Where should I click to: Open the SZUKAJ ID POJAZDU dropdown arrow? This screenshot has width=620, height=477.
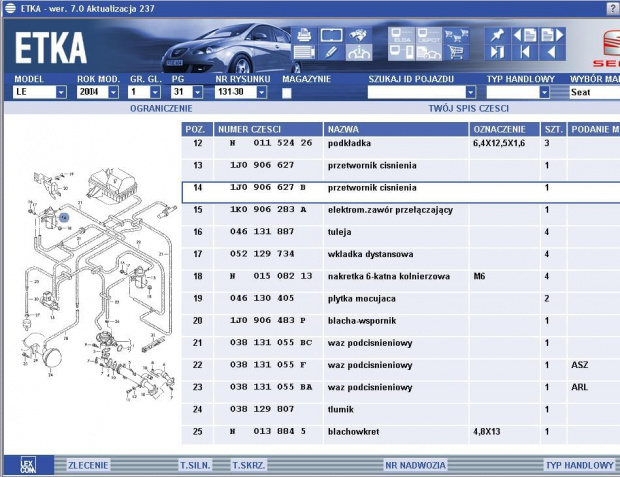(x=471, y=93)
